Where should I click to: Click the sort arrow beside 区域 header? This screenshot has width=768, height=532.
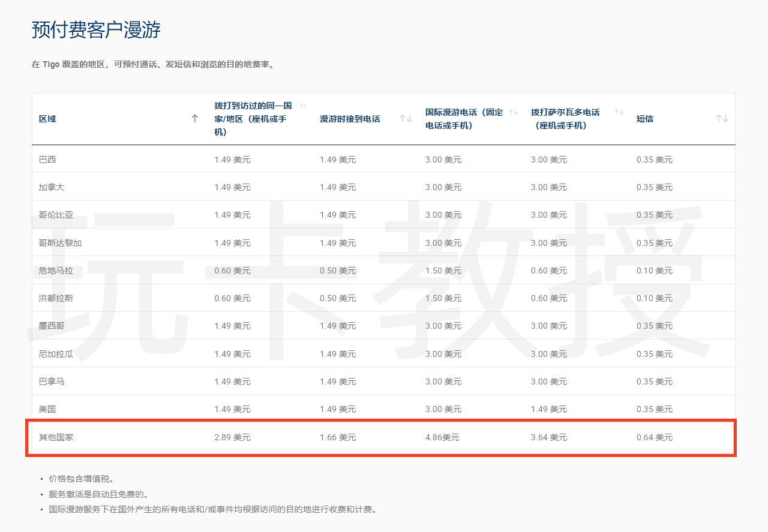pyautogui.click(x=194, y=119)
